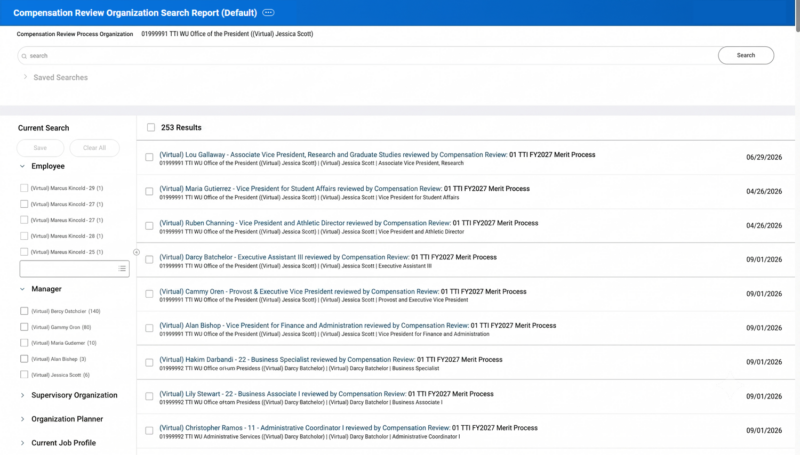Click the date 09/01/2026 in Christopher Ramos's row
This screenshot has width=800, height=455.
coord(764,431)
